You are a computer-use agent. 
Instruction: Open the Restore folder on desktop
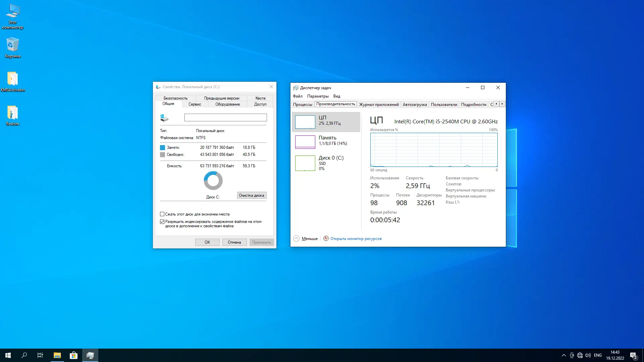(x=13, y=114)
